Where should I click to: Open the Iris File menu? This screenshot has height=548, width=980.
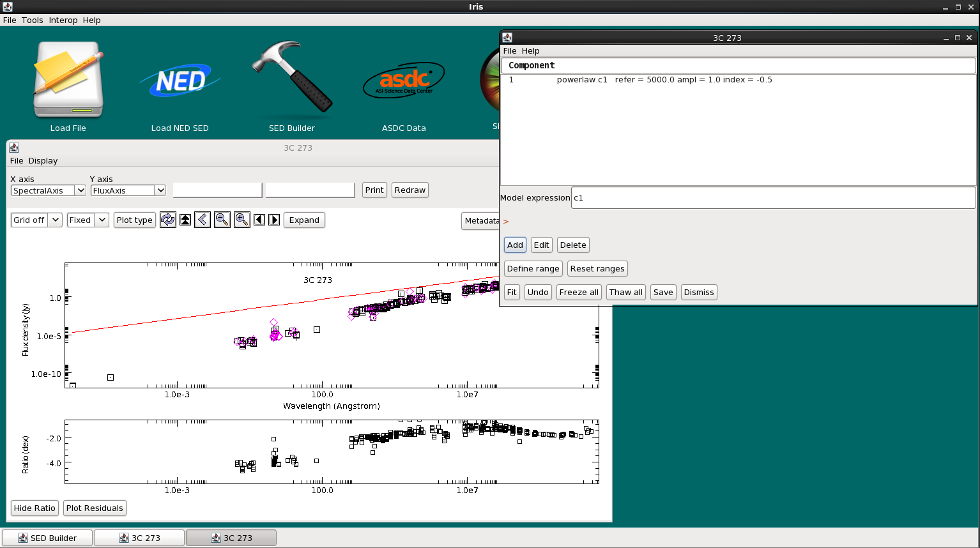click(x=10, y=20)
